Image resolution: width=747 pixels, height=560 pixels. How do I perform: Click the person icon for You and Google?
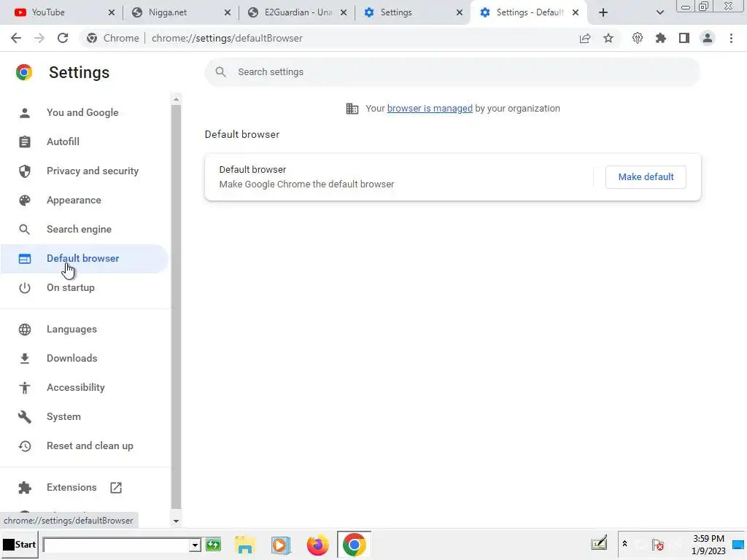pyautogui.click(x=25, y=113)
